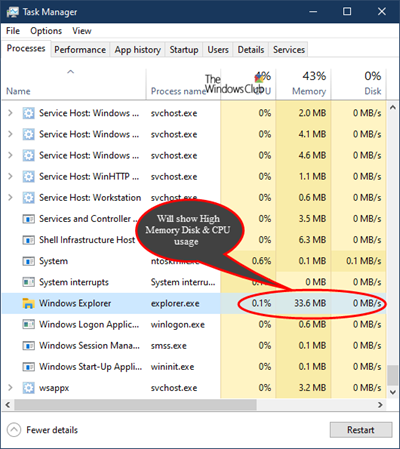Click the wsappx gear icon
400x449 pixels.
(x=28, y=388)
